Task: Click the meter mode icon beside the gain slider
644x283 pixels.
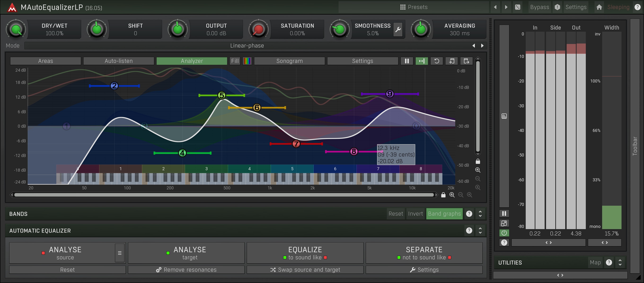Action: point(504,116)
